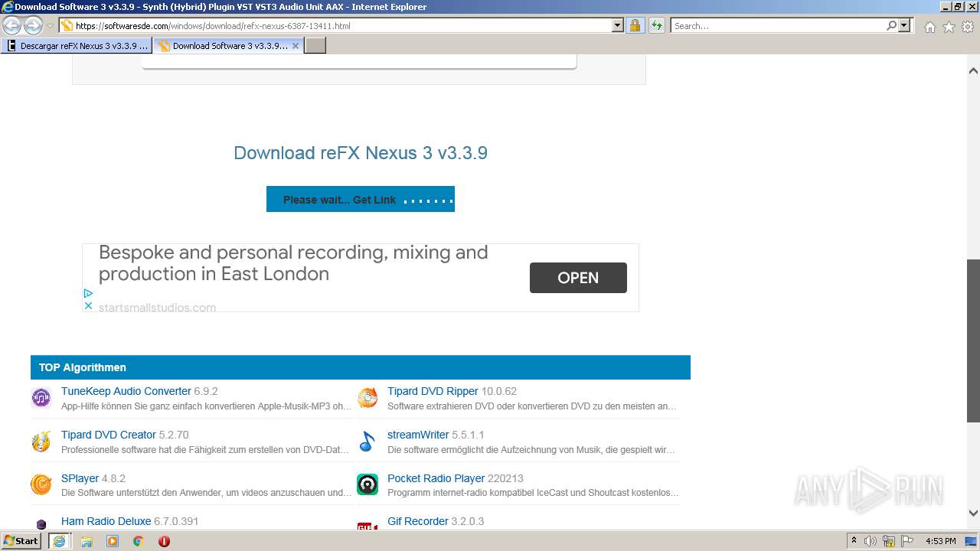Click the Forward navigation arrow
Image resolution: width=980 pixels, height=551 pixels.
click(33, 25)
